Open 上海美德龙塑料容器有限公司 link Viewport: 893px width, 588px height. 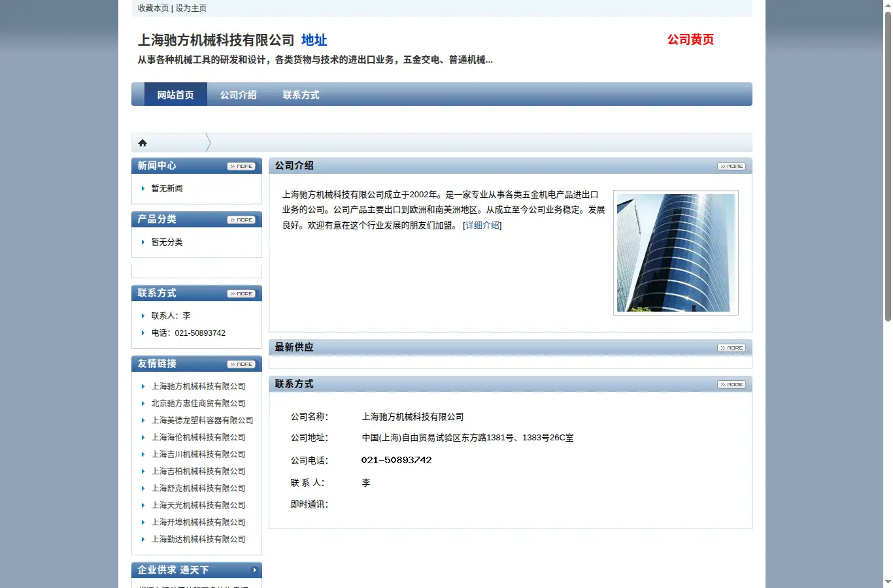202,421
